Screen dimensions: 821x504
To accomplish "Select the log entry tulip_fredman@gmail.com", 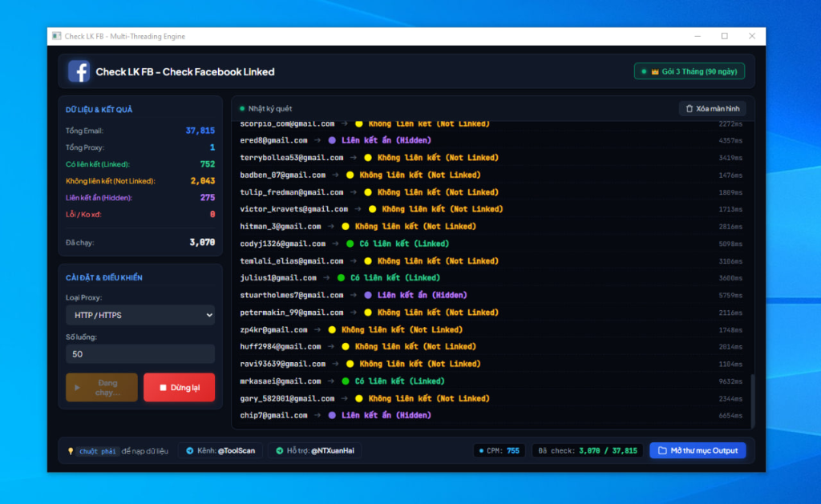I will tap(491, 192).
